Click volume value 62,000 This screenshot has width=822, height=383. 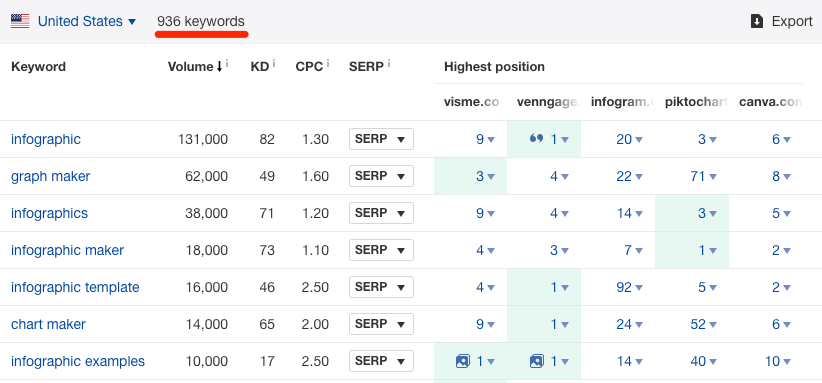pos(207,177)
